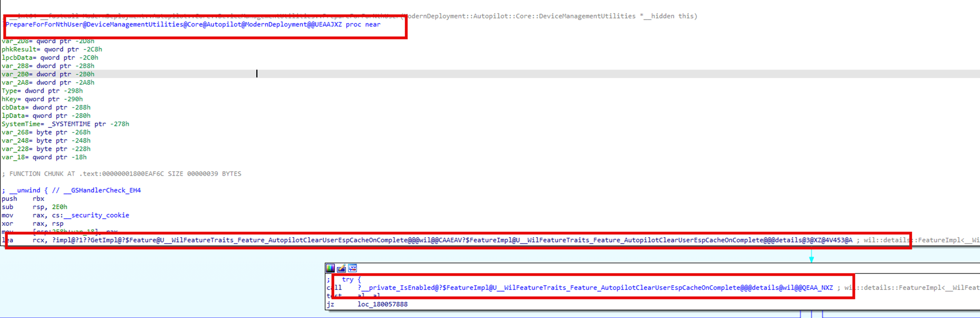
Task: Click the group nodes icon in block header
Action: coord(352,269)
